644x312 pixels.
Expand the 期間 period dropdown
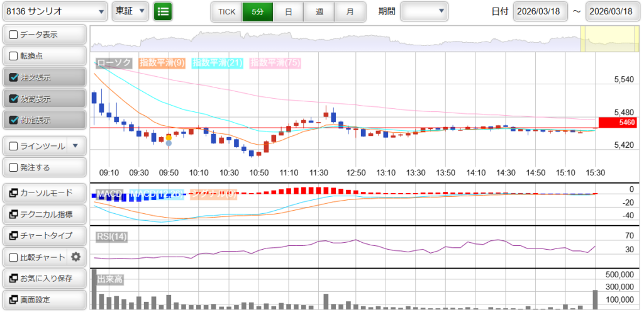click(x=424, y=11)
